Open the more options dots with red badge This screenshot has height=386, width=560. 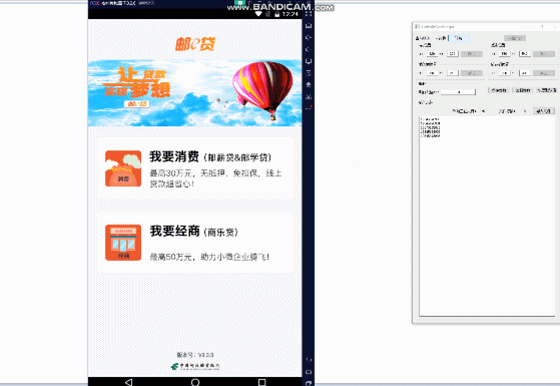309,107
